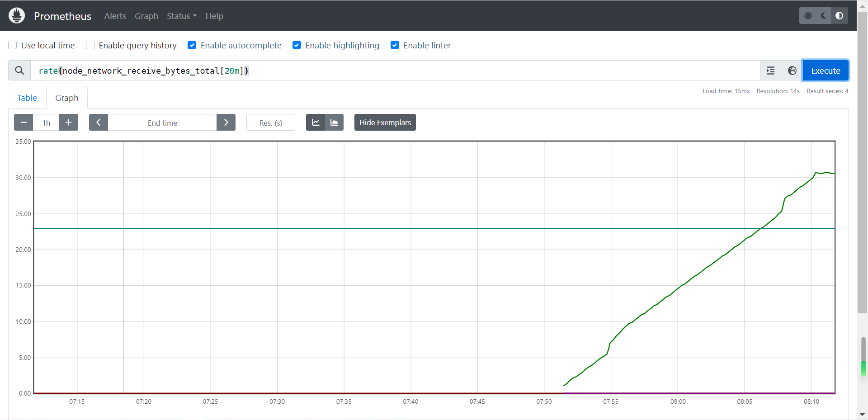Select the Graph tab
868x420 pixels.
(x=67, y=98)
